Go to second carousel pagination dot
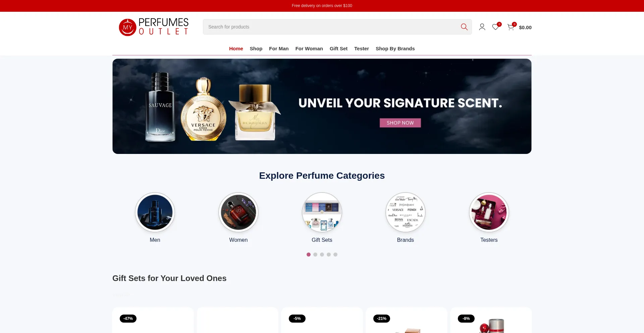 (x=315, y=255)
